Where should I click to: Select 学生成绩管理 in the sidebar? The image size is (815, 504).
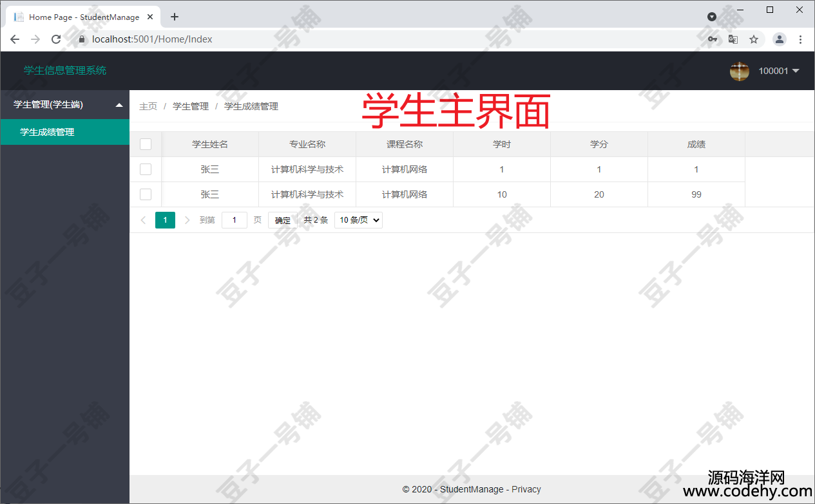(64, 132)
